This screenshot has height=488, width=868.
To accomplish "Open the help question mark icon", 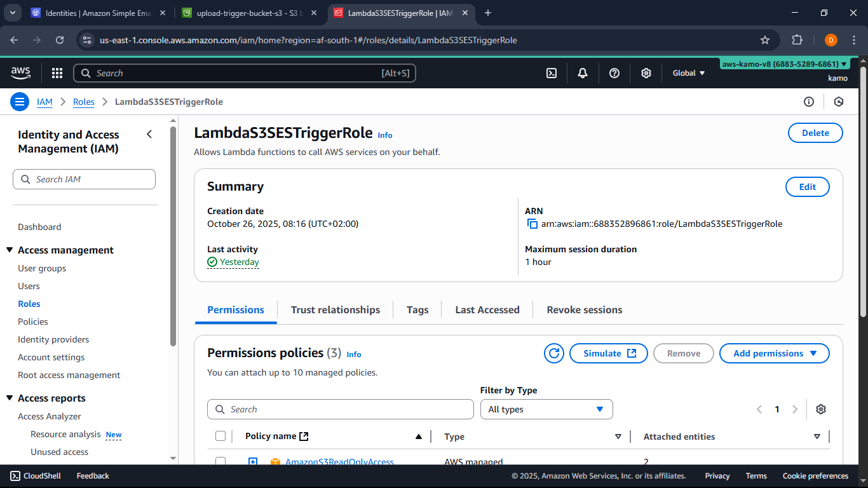I will coord(614,73).
